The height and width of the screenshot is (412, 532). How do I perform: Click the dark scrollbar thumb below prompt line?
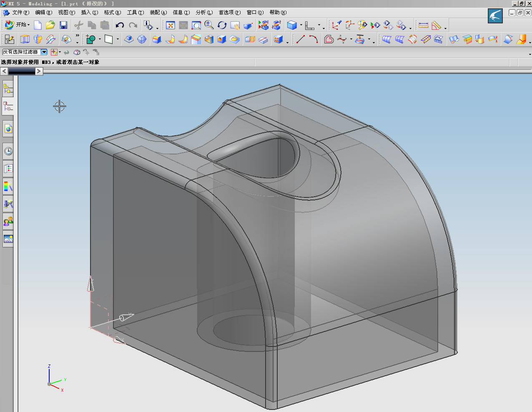[x=22, y=71]
